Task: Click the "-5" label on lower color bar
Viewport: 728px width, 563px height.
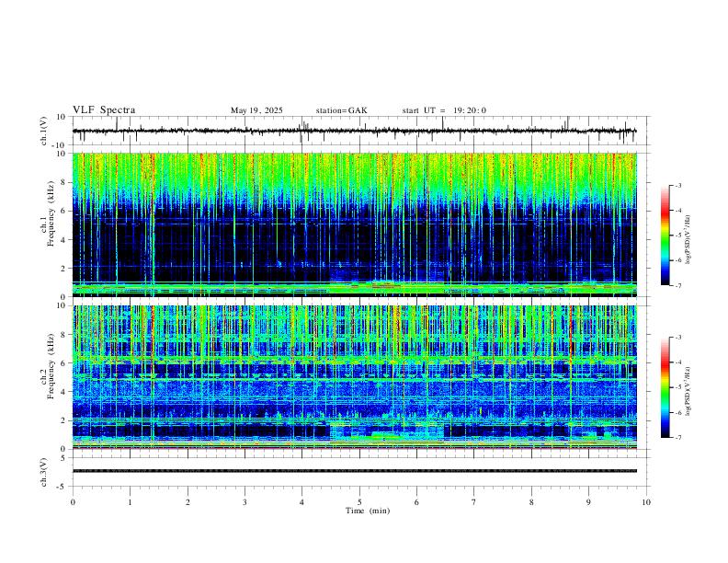Action: [x=677, y=387]
